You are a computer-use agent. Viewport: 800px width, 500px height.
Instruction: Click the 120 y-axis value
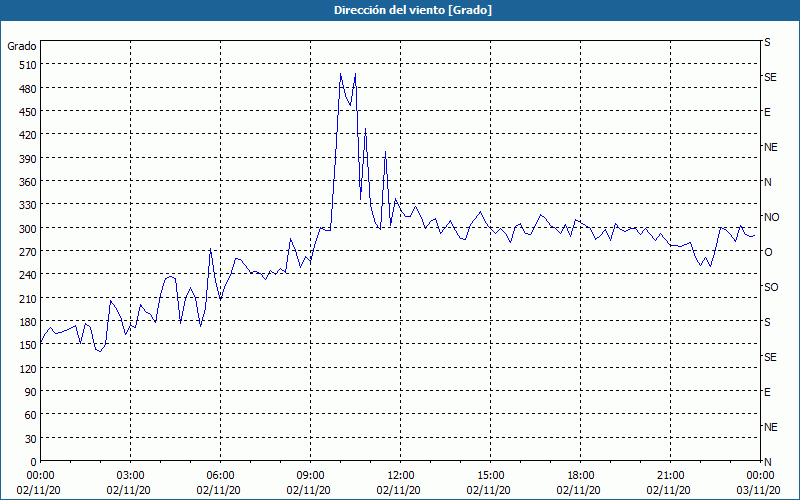point(28,368)
